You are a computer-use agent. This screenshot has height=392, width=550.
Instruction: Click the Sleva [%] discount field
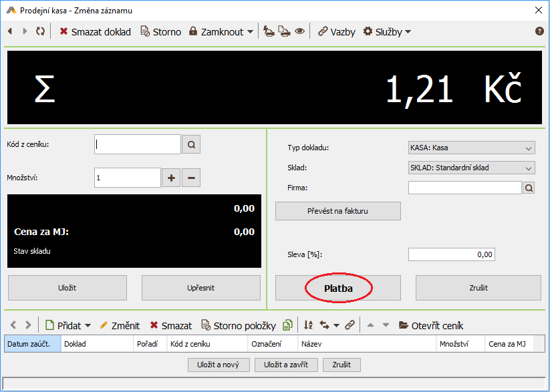(x=452, y=254)
